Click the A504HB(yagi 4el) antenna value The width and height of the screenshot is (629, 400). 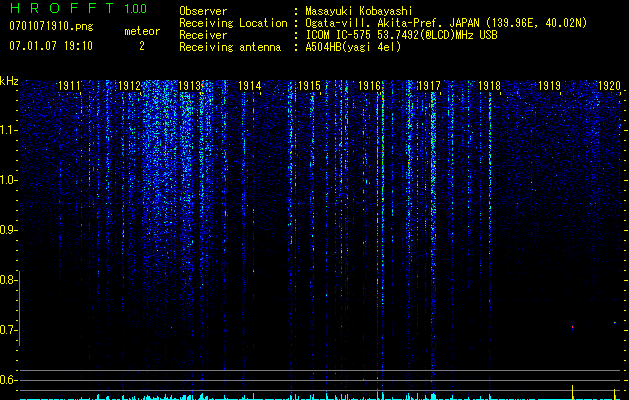353,47
